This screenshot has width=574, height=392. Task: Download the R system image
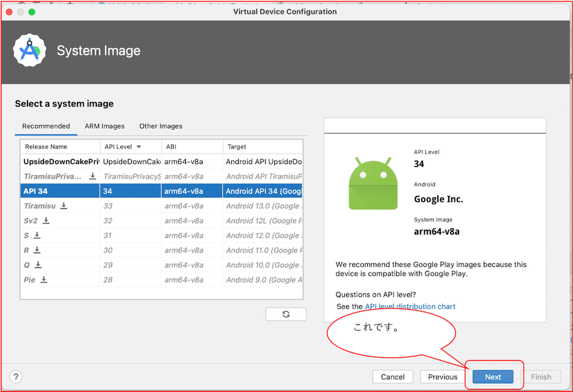[37, 250]
